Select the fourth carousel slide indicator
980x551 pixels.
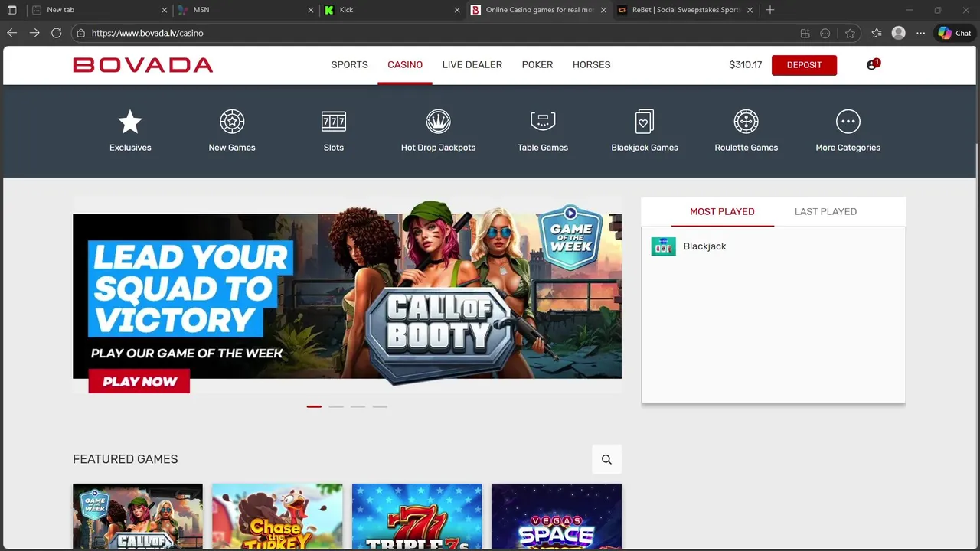click(380, 406)
